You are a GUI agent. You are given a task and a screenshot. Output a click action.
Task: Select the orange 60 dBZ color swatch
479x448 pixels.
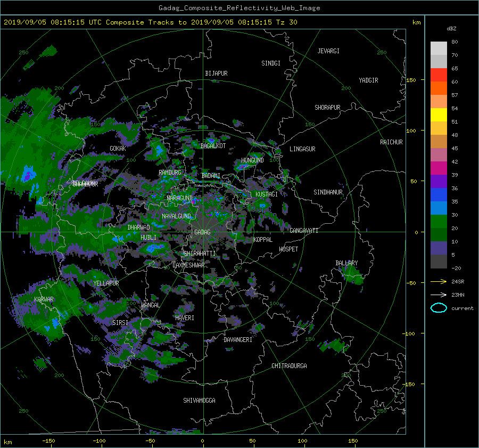click(x=439, y=88)
